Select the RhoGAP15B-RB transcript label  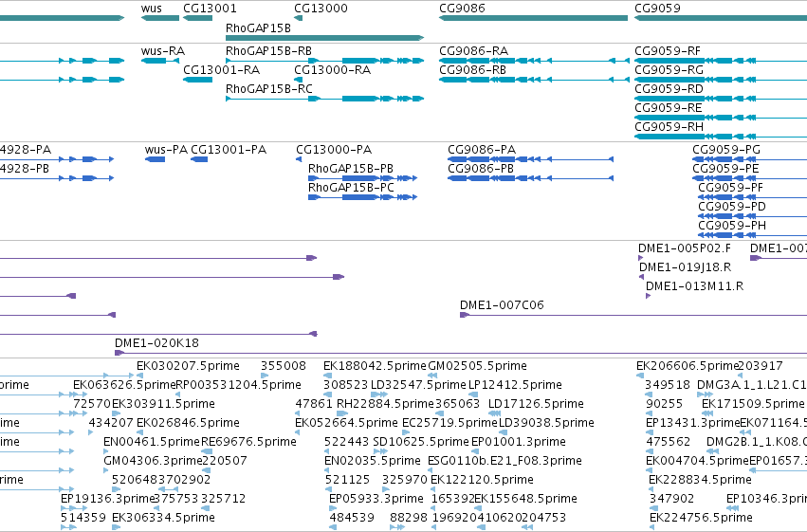tap(268, 51)
